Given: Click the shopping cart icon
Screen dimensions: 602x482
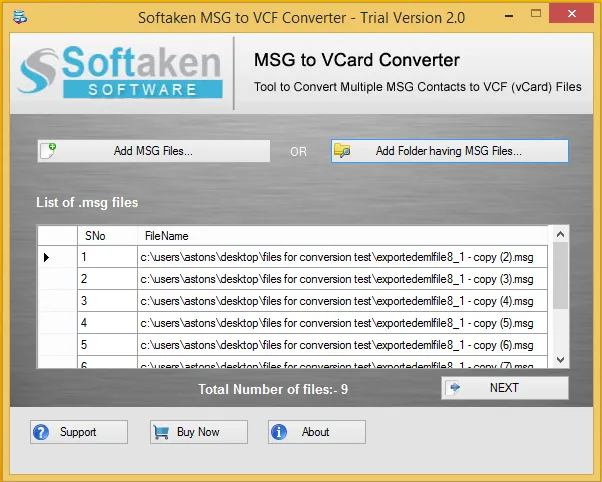Looking at the screenshot, I should 161,432.
